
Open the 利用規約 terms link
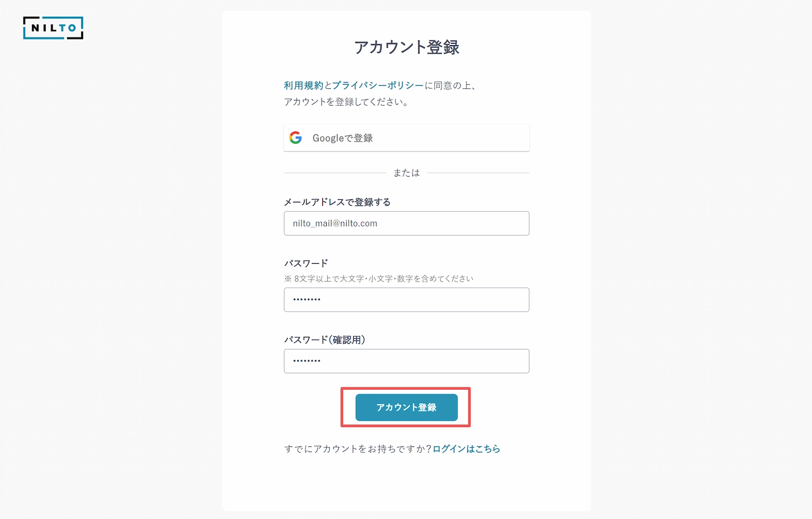coord(303,85)
